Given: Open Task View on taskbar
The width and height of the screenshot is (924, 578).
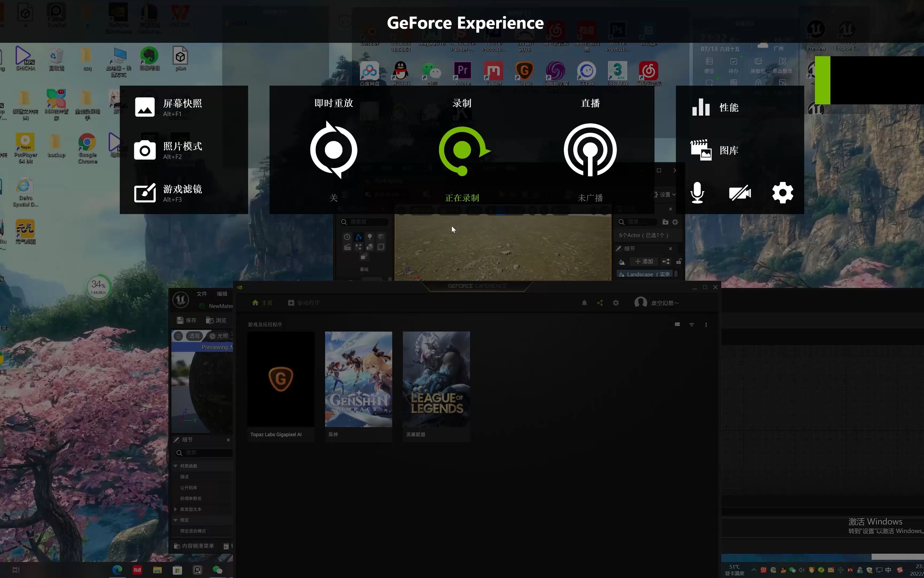Looking at the screenshot, I should click(16, 570).
